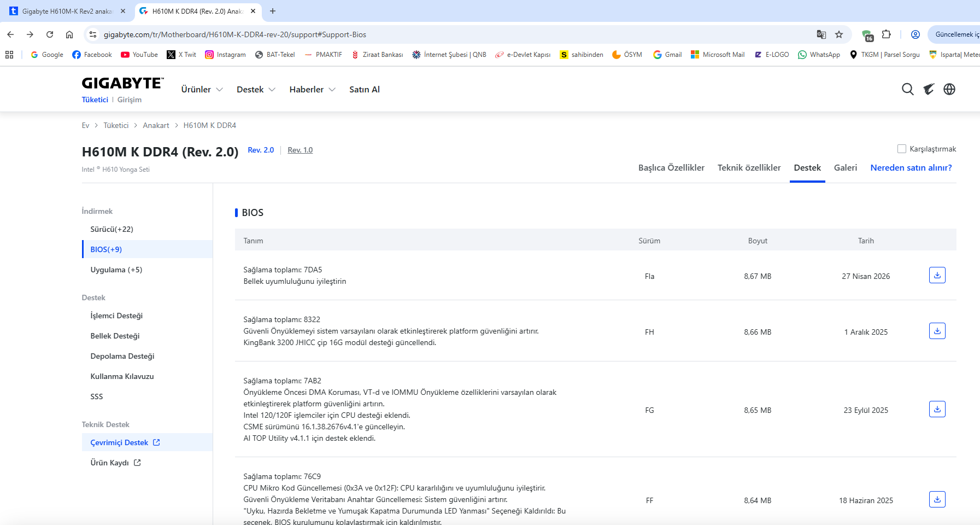Viewport: 980px width, 525px height.
Task: Open the apps grid in bookmarks bar
Action: (9, 55)
